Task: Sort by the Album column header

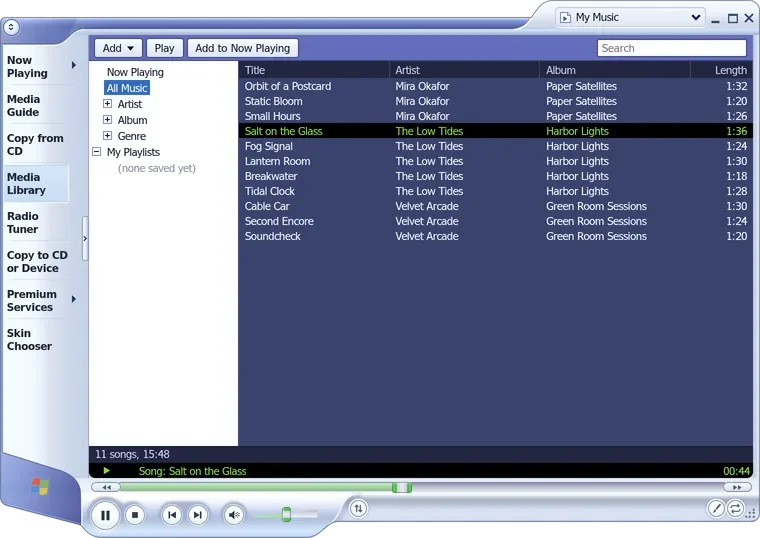Action: [x=616, y=70]
